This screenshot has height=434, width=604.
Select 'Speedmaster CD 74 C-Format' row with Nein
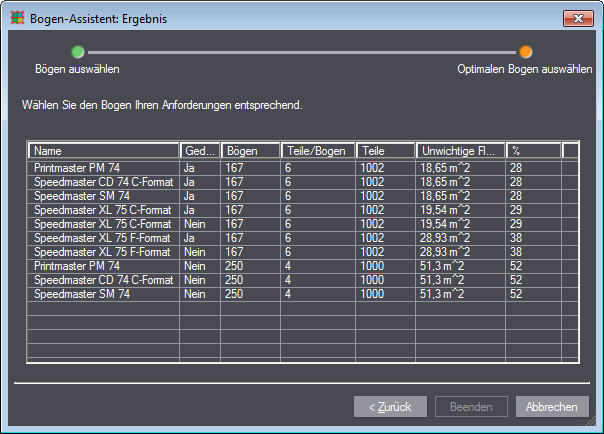coord(303,280)
